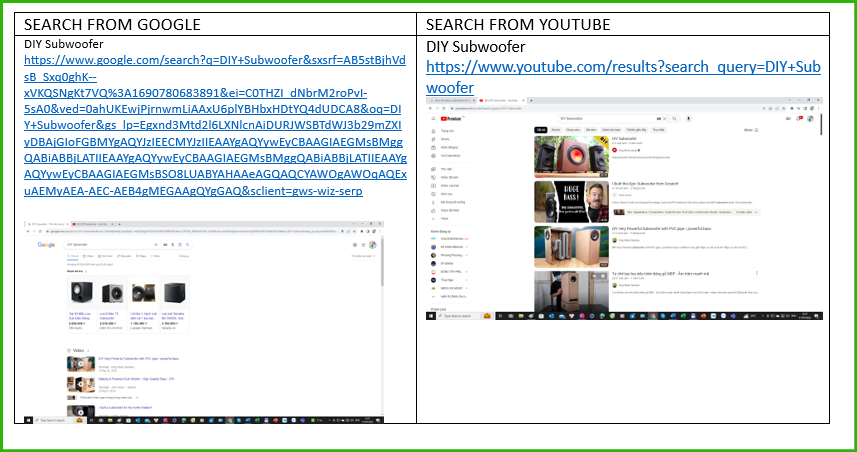
Task: Open the Google apps grid icon
Action: (363, 245)
